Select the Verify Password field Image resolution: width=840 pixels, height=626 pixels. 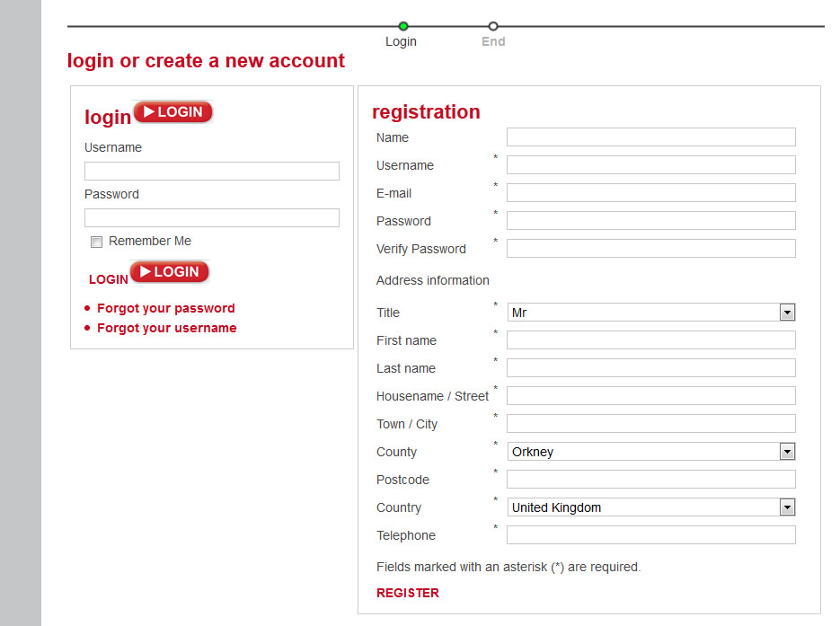click(x=651, y=248)
